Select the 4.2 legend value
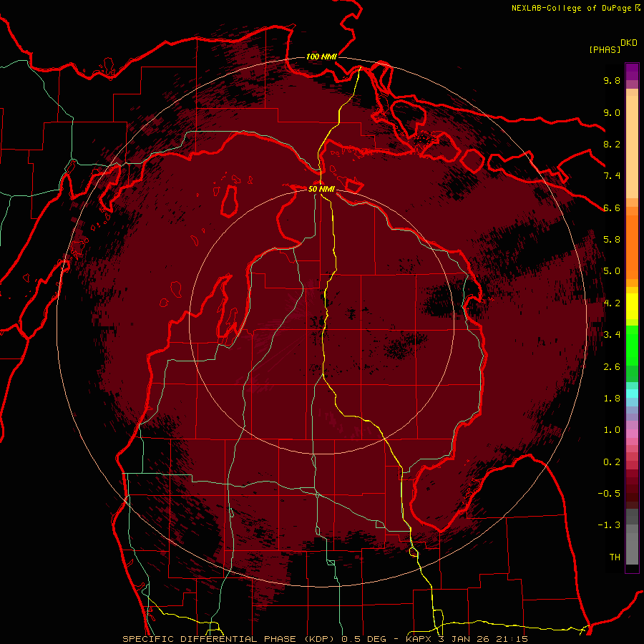 pos(612,303)
